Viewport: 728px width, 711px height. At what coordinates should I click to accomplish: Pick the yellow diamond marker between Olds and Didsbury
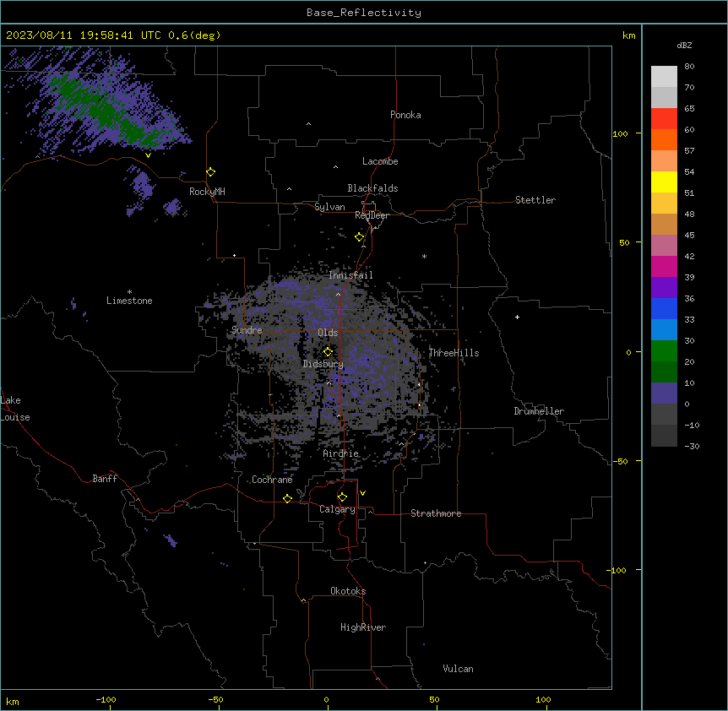[x=328, y=352]
